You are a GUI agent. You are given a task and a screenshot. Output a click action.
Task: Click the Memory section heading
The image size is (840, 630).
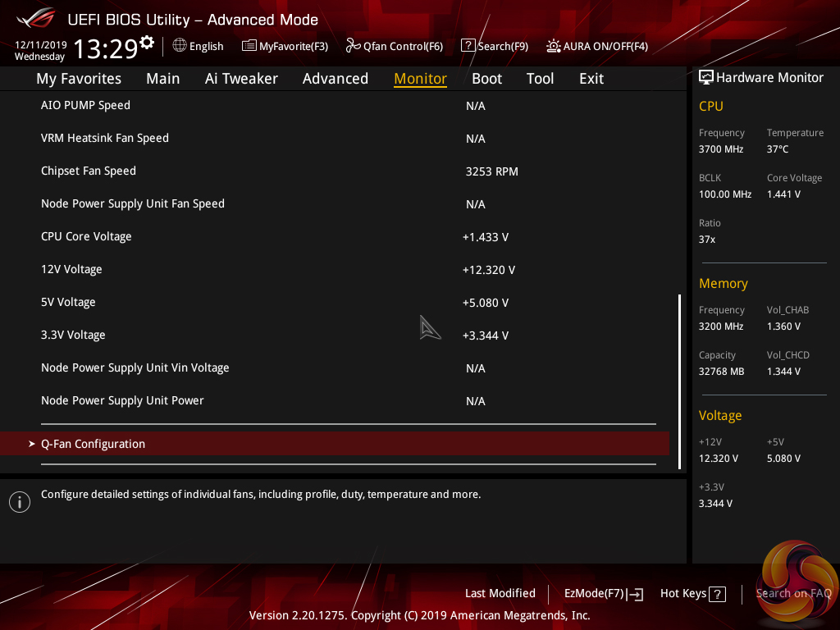[724, 283]
